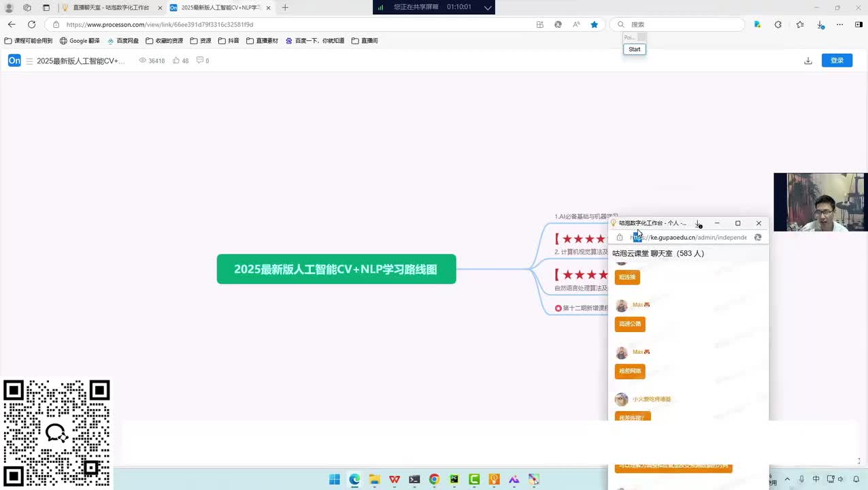Open the terminal from the taskbar
Viewport: 868px width, 490px height.
coord(414,479)
